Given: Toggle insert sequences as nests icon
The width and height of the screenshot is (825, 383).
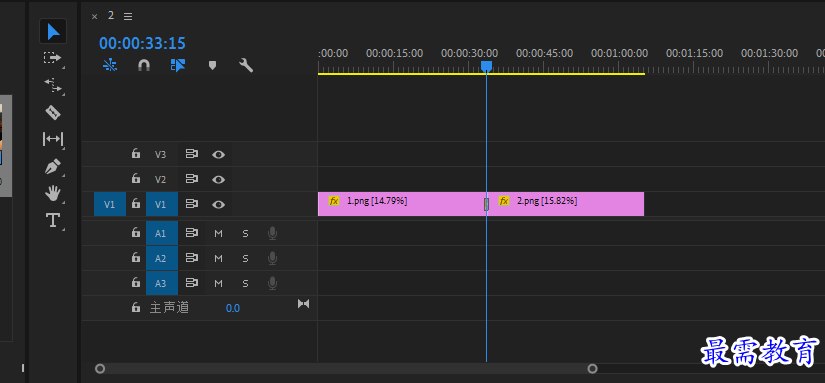Looking at the screenshot, I should [x=110, y=65].
